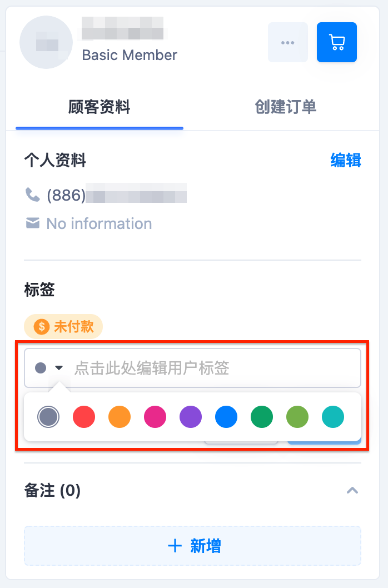This screenshot has height=588, width=388.
Task: Select the purple color swatch
Action: (x=191, y=417)
